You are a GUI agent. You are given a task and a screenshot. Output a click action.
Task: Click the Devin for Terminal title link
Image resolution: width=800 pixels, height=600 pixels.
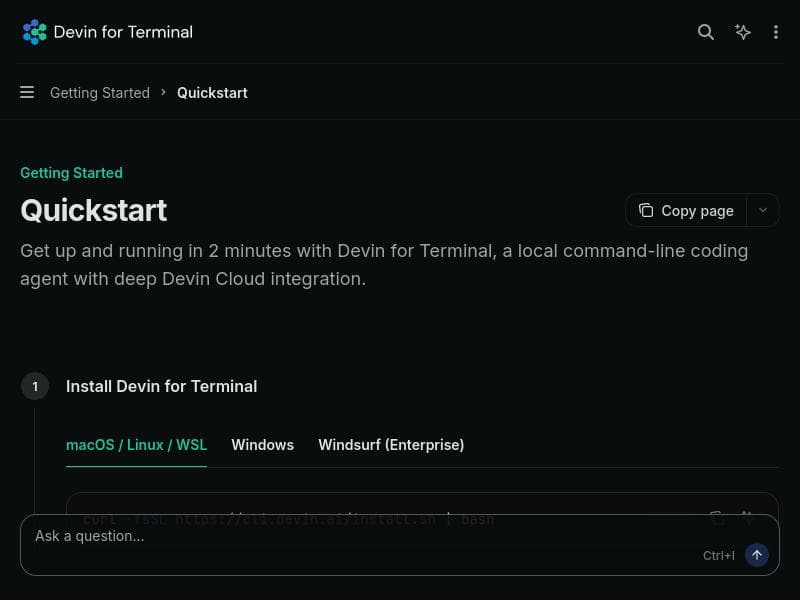(x=123, y=32)
